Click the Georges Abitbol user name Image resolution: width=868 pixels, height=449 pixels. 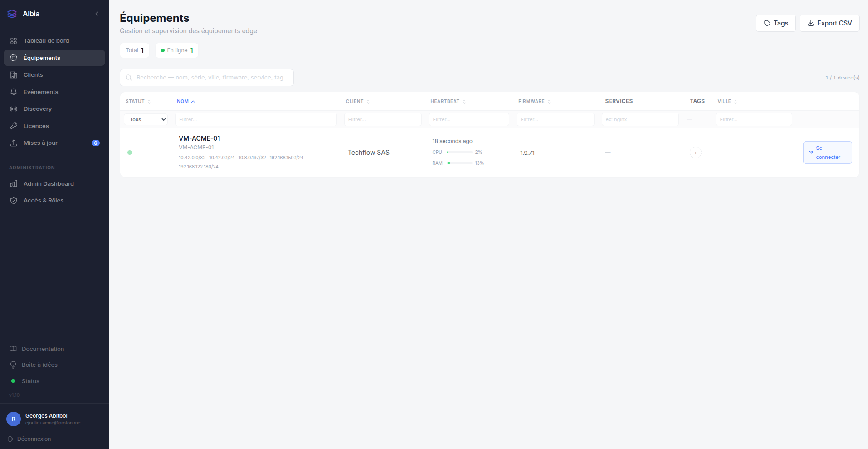click(x=46, y=416)
